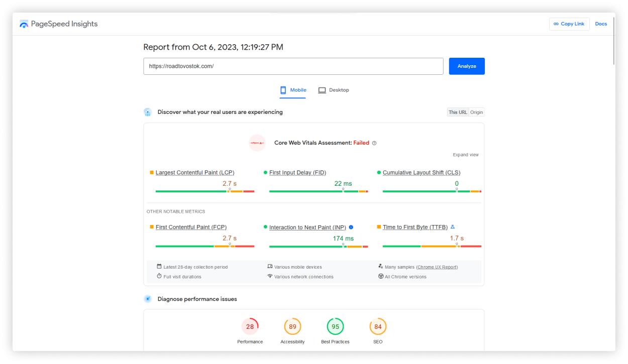628x364 pixels.
Task: Click the 'All Chrome versions' text
Action: point(405,277)
